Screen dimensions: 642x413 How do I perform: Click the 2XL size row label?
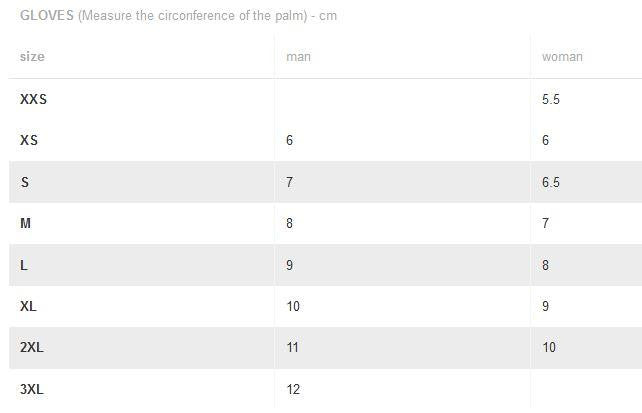click(32, 348)
